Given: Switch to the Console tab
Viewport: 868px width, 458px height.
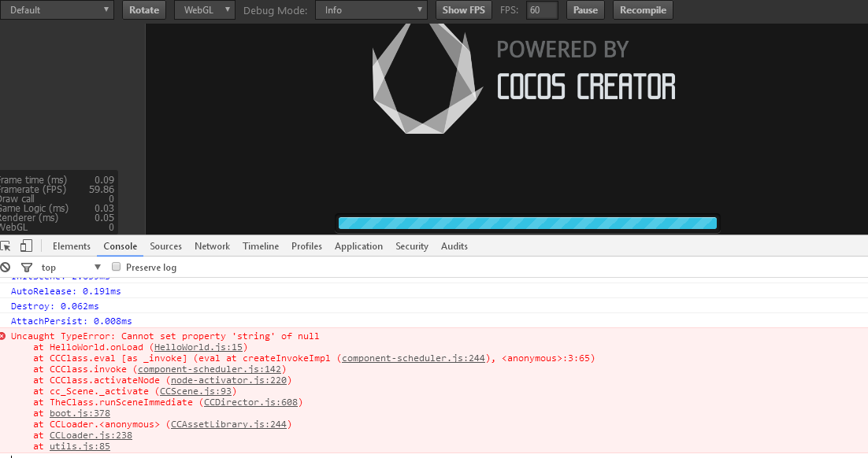Looking at the screenshot, I should click(121, 246).
